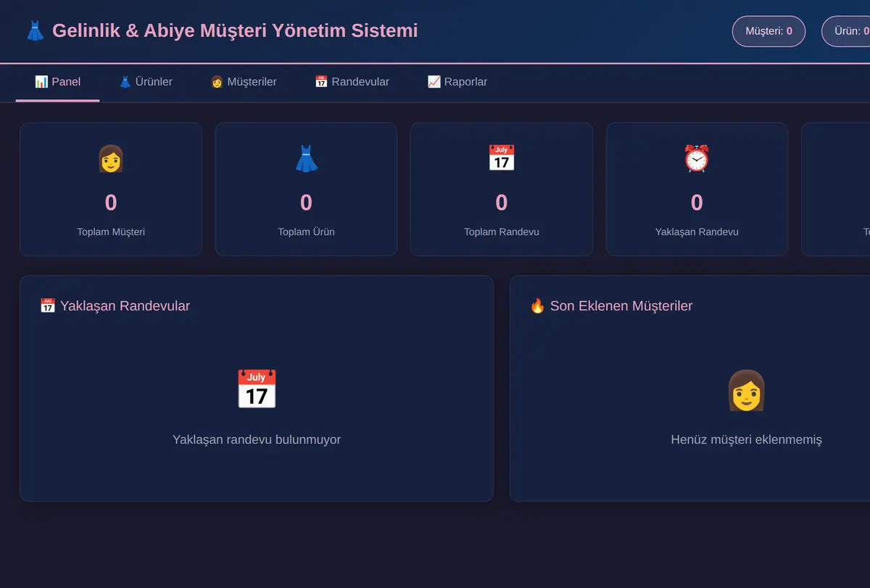Click the large calendar icon in Yaklaşan Randevular panel
Screen dimensions: 870x588
click(257, 389)
